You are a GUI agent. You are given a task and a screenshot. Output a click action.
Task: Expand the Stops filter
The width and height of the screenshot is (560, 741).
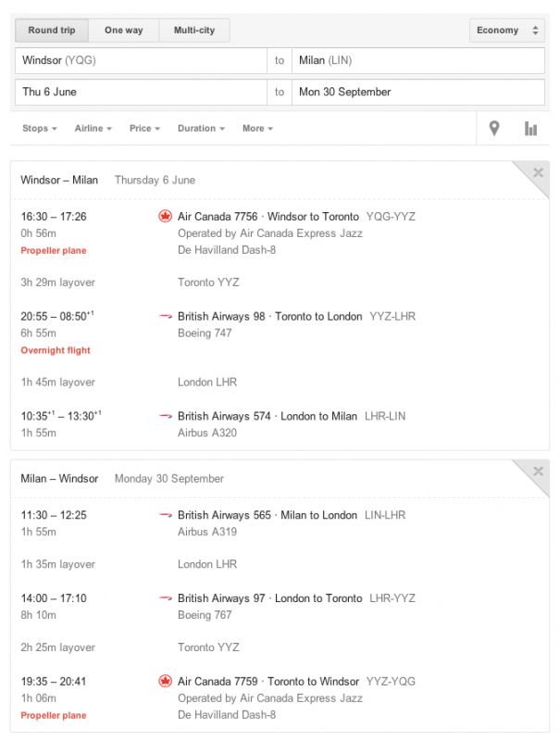pyautogui.click(x=40, y=129)
